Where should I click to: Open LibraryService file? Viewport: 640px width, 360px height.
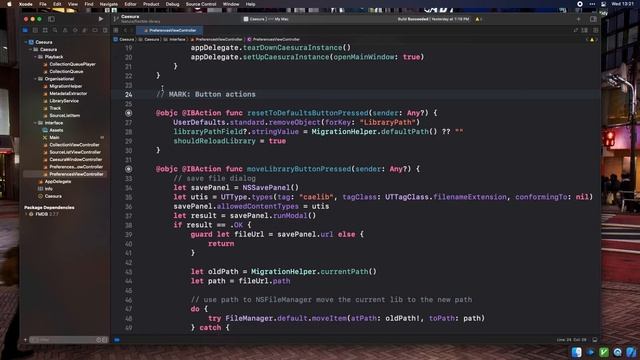pyautogui.click(x=64, y=101)
